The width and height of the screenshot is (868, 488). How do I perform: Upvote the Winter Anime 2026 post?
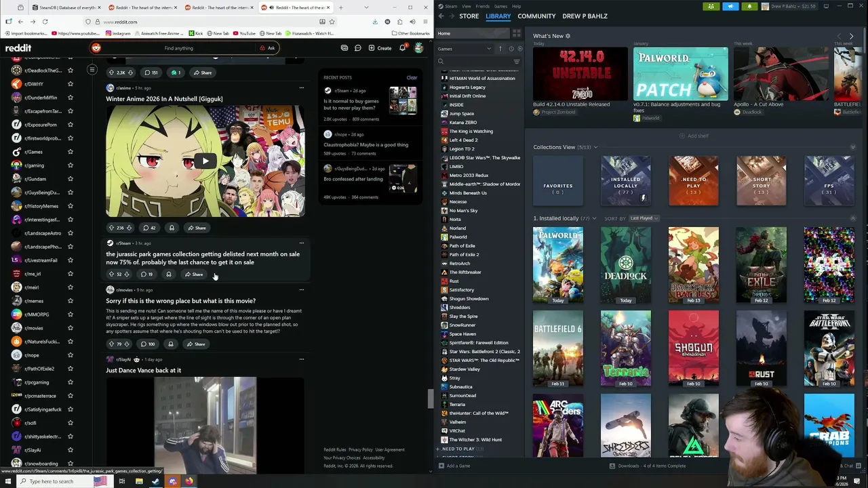pos(111,228)
